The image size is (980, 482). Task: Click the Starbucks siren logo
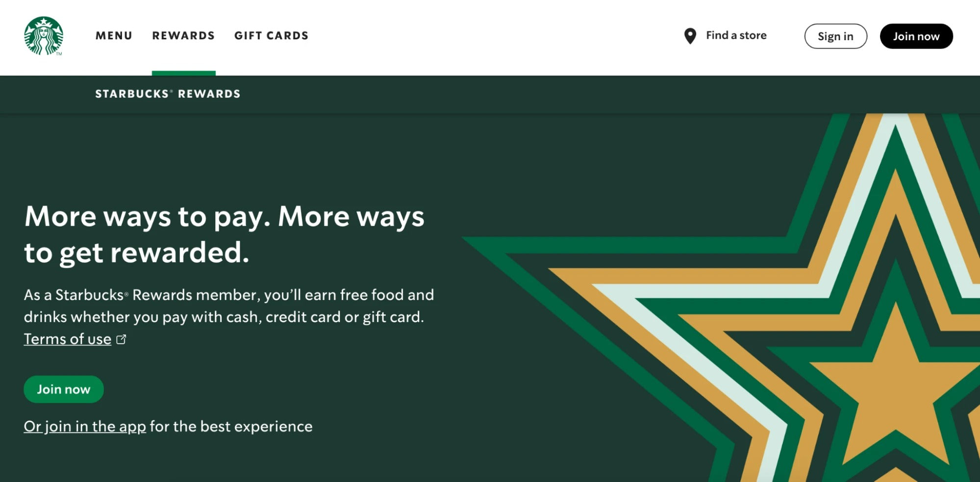coord(44,36)
